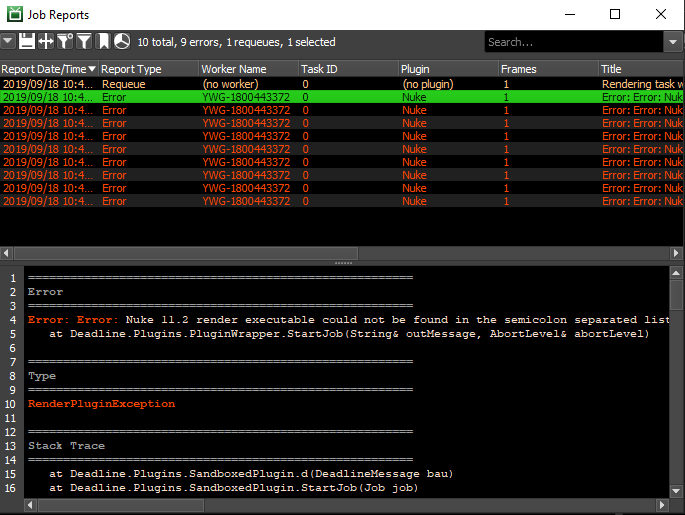Open the search options dropdown arrow
Image resolution: width=685 pixels, height=515 pixels.
[x=672, y=42]
